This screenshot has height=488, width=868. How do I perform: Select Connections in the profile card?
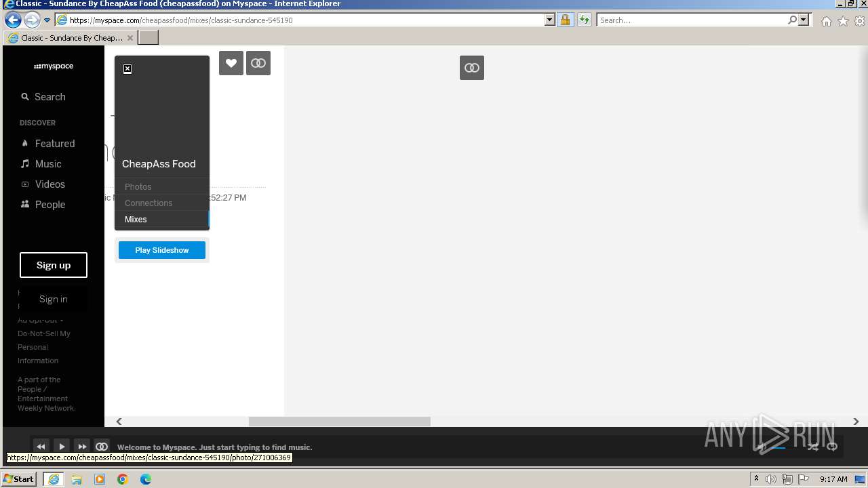(149, 203)
